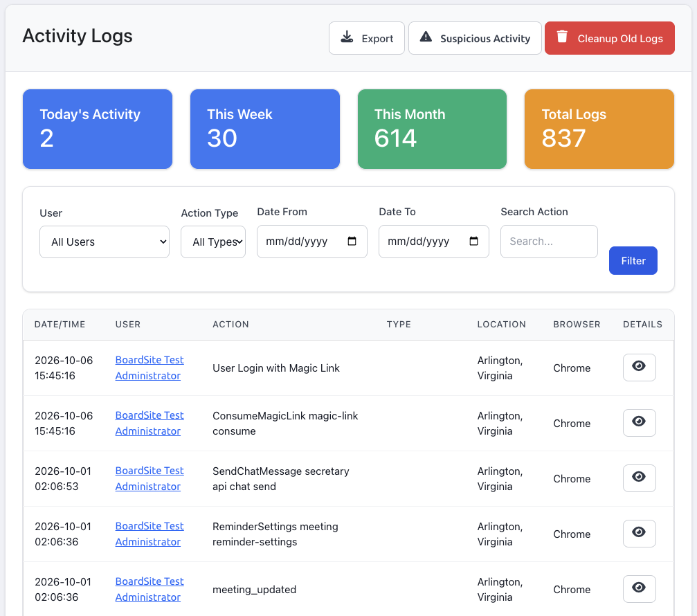The height and width of the screenshot is (616, 697).
Task: Click the 'User Login with Magic Link' text
Action: click(x=276, y=368)
